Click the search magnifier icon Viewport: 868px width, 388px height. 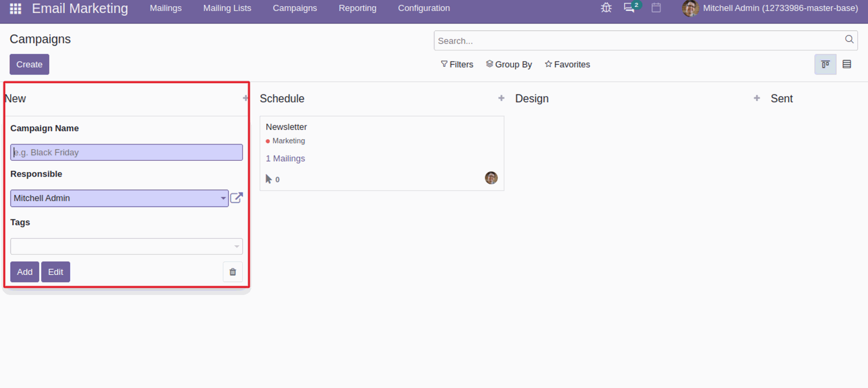click(849, 40)
